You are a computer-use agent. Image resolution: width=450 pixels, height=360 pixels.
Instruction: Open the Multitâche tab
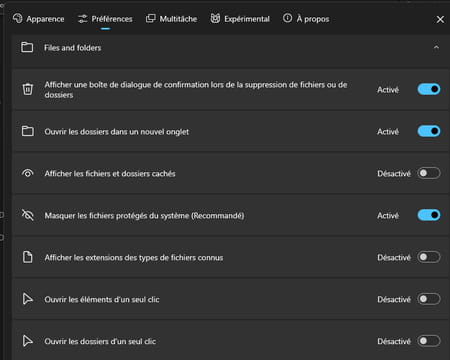172,19
